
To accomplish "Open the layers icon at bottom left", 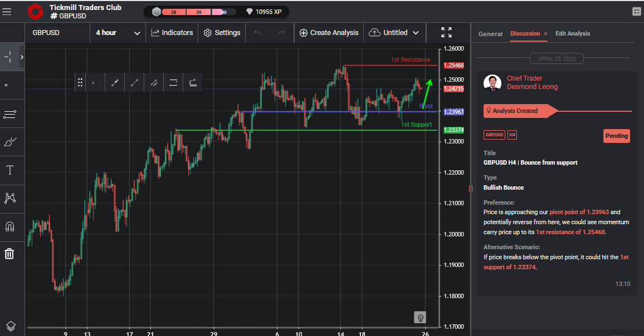I will pyautogui.click(x=11, y=326).
